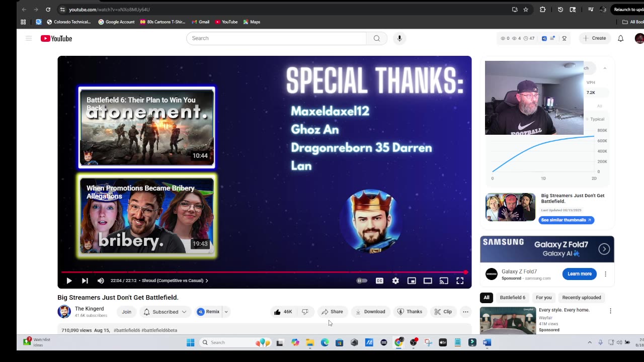Image resolution: width=644 pixels, height=362 pixels.
Task: Open Promotions Became Bribery end-screen video
Action: pos(147,216)
